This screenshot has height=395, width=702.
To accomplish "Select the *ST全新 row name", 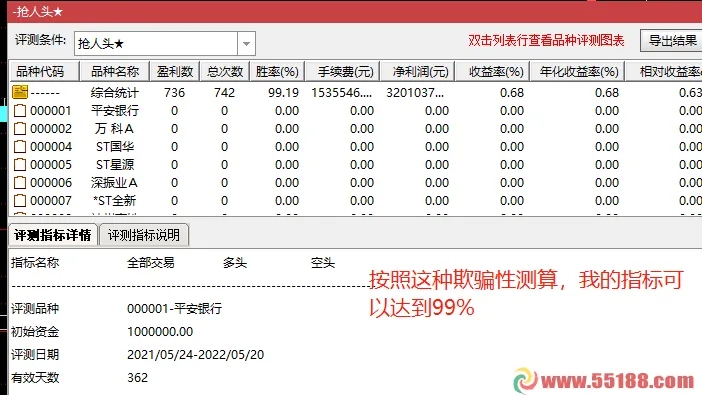I will click(114, 200).
